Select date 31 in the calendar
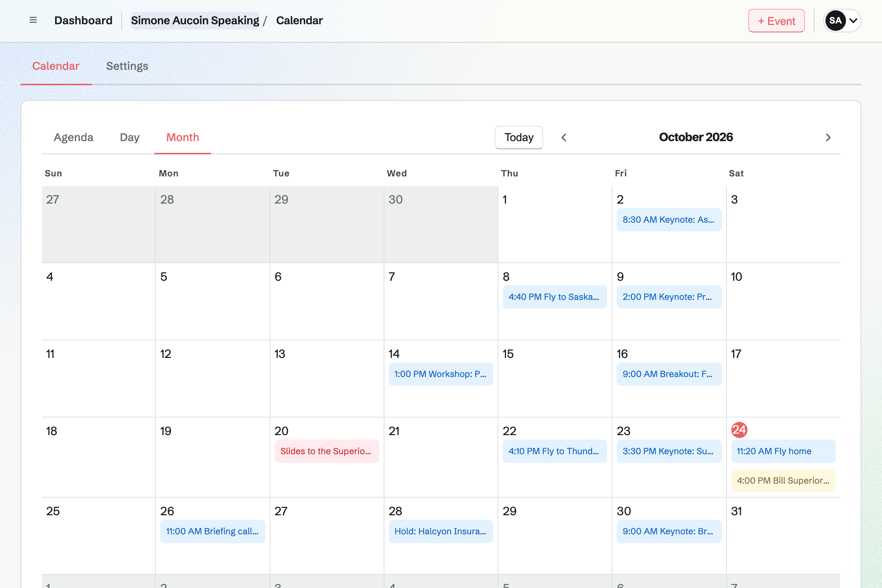Screen dimensions: 882x588 click(736, 511)
